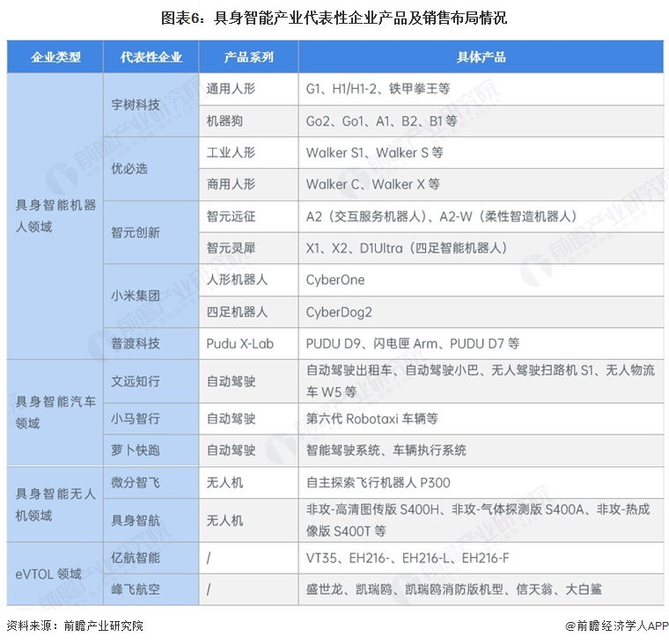Click the 具身智能汽车领域 category cell

coord(55,413)
